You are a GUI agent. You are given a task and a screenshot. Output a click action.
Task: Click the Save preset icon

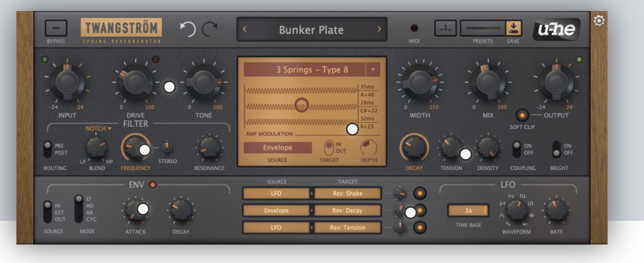click(513, 28)
